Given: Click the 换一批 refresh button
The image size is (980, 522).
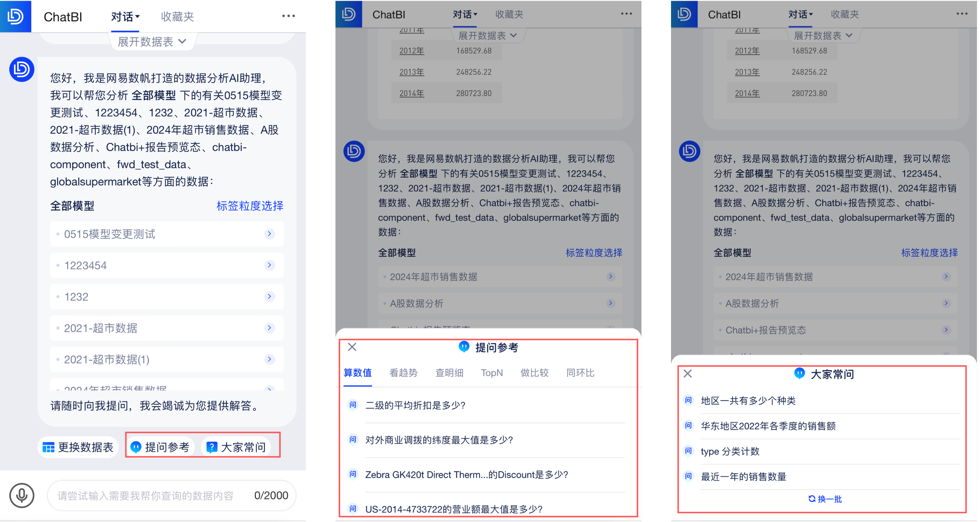Looking at the screenshot, I should tap(825, 499).
